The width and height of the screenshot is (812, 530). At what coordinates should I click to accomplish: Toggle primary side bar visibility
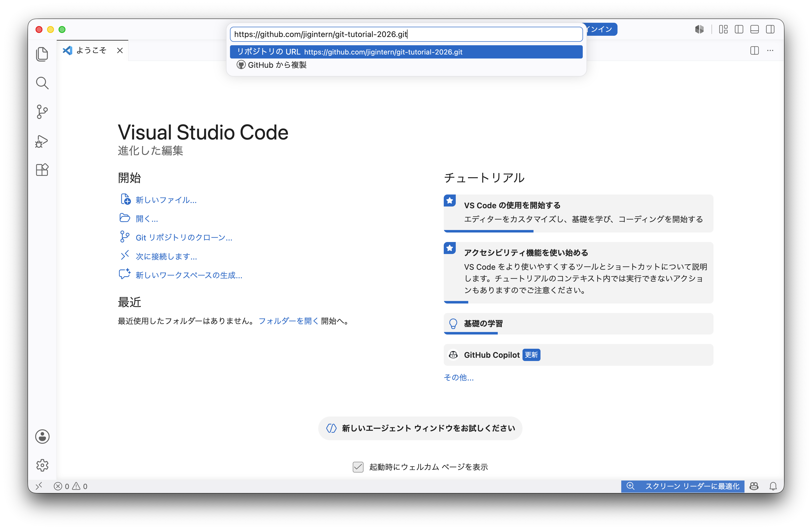[x=739, y=29]
